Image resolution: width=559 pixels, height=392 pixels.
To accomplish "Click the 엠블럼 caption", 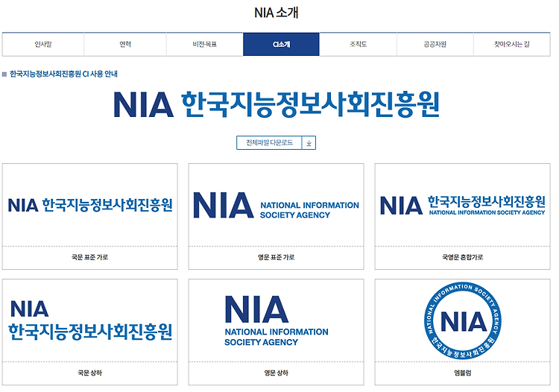I will (462, 373).
